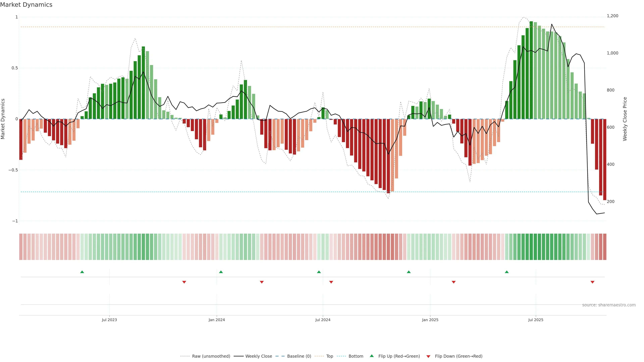The height and width of the screenshot is (362, 644).
Task: Click the rightmost dark red heatmap strip cell
Action: tap(604, 247)
